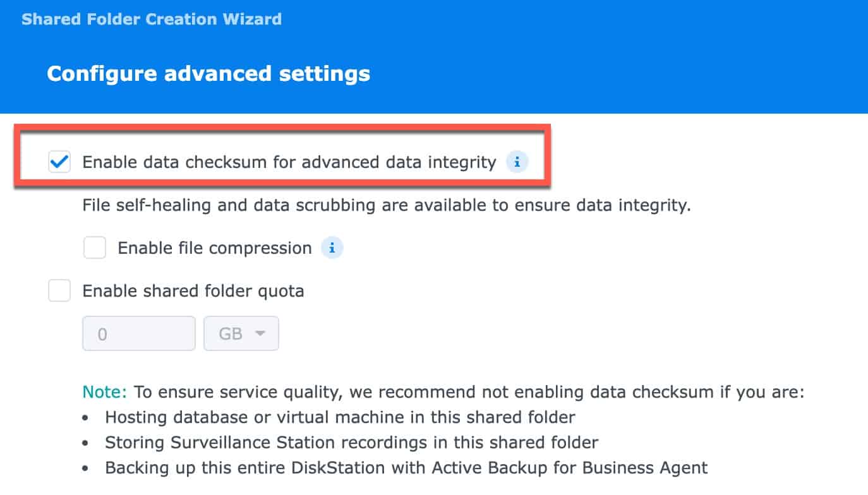Click the 'Enable data checksum for advanced data integrity' label
The height and width of the screenshot is (495, 868).
[289, 162]
